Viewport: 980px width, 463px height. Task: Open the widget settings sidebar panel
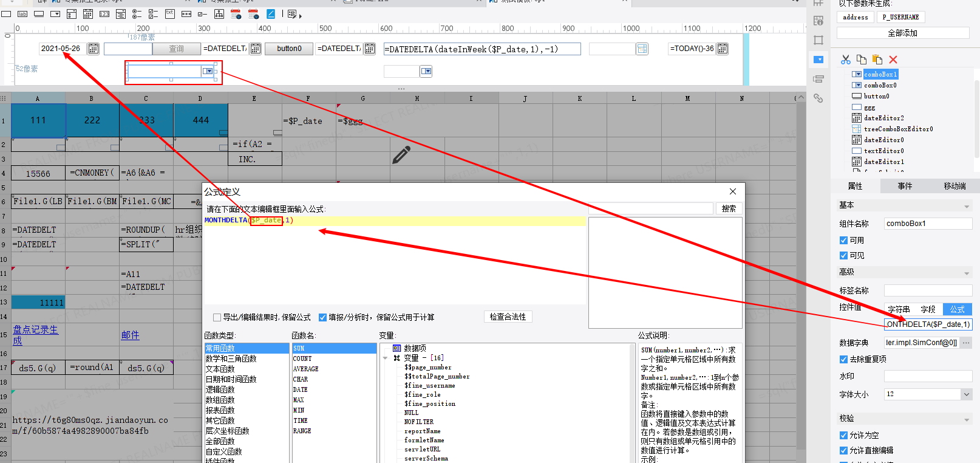pyautogui.click(x=818, y=60)
